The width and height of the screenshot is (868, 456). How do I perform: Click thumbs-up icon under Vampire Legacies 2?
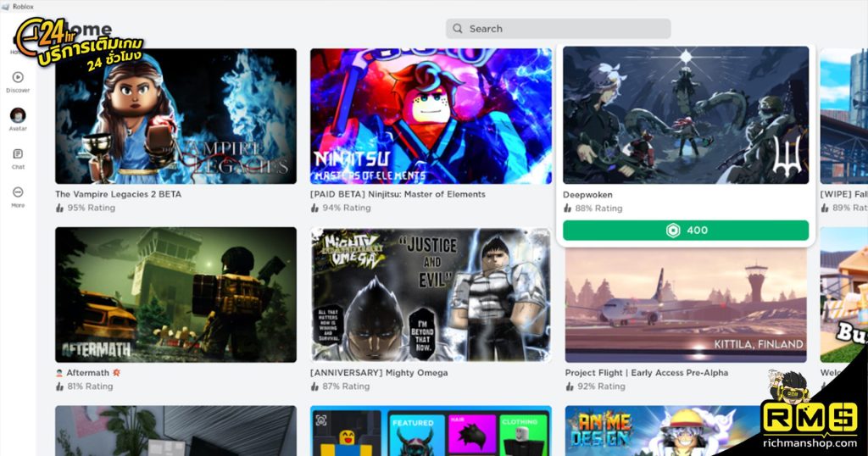click(59, 208)
